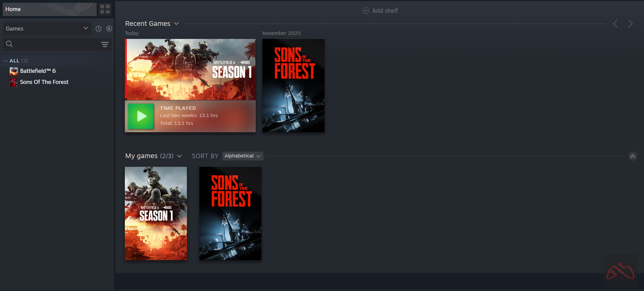Image resolution: width=644 pixels, height=291 pixels.
Task: Click the grid collections view icon
Action: click(105, 9)
